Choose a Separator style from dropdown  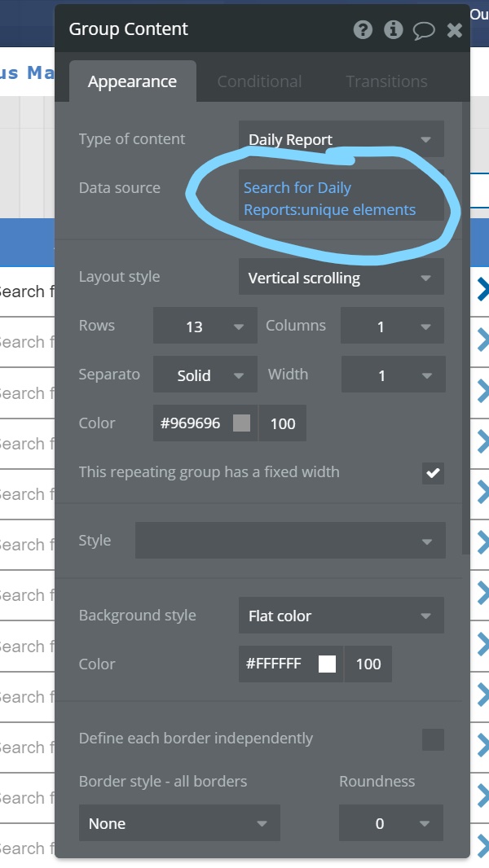point(205,375)
